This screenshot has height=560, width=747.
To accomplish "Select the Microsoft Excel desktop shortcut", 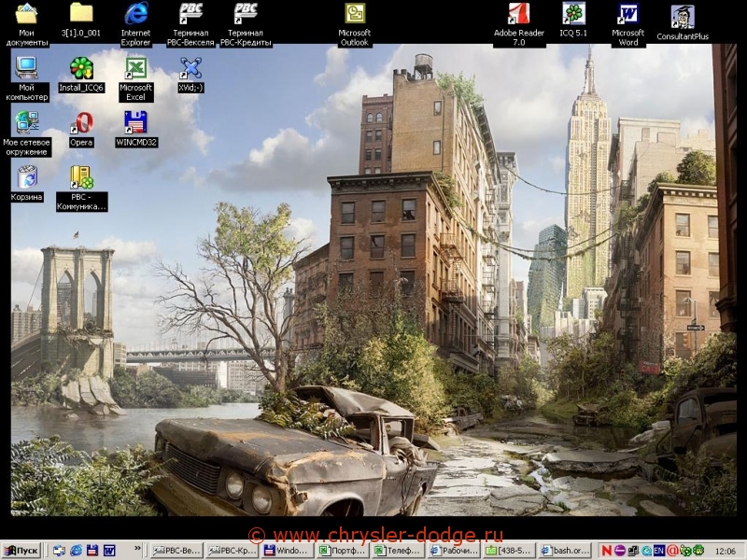I will [135, 79].
